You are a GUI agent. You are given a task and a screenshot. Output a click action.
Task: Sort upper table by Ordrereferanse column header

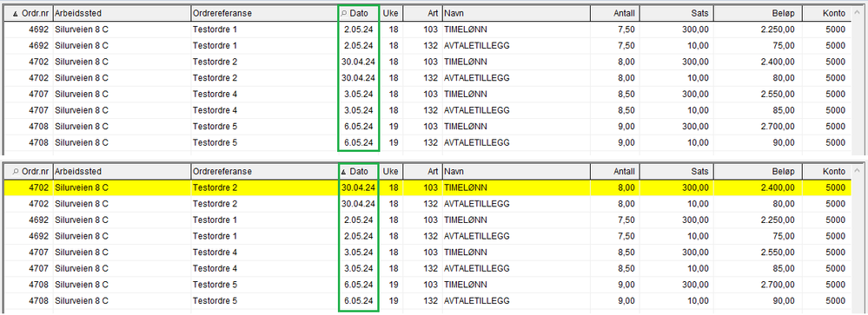264,13
